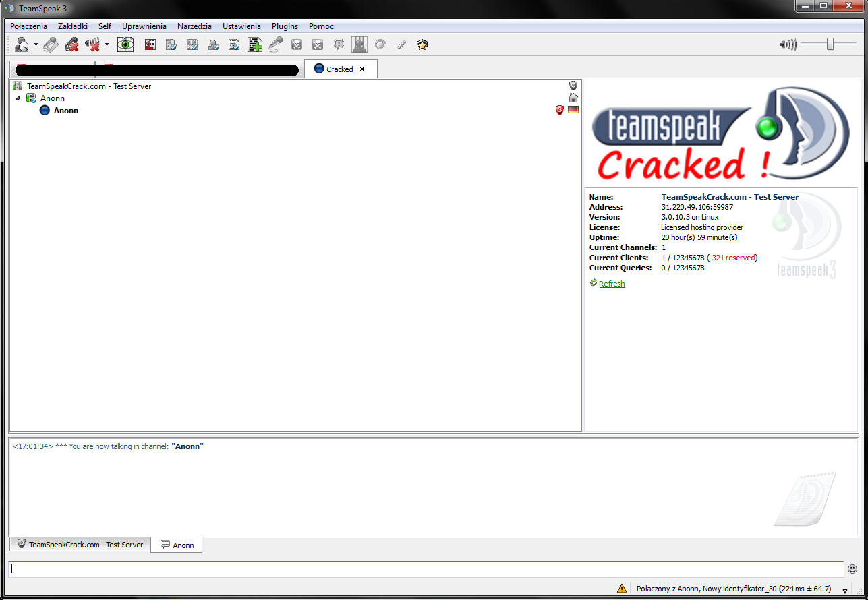The image size is (868, 600).
Task: Click the away status icon with clock
Action: click(x=22, y=44)
